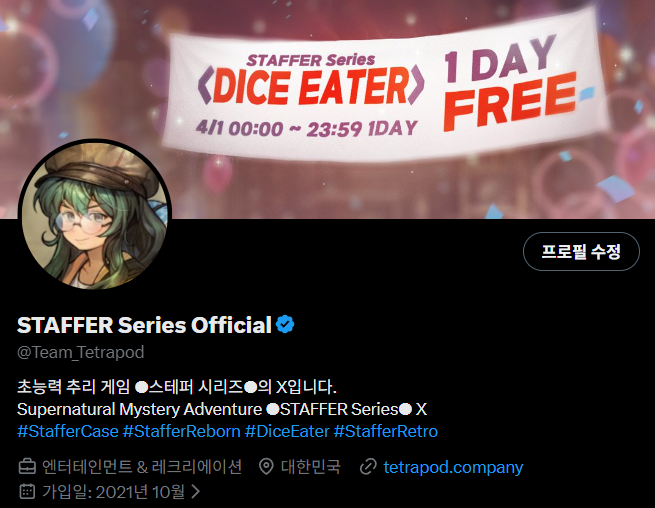Viewport: 655px width, 508px height.
Task: Open the #StafferReborn hashtag
Action: tap(182, 431)
